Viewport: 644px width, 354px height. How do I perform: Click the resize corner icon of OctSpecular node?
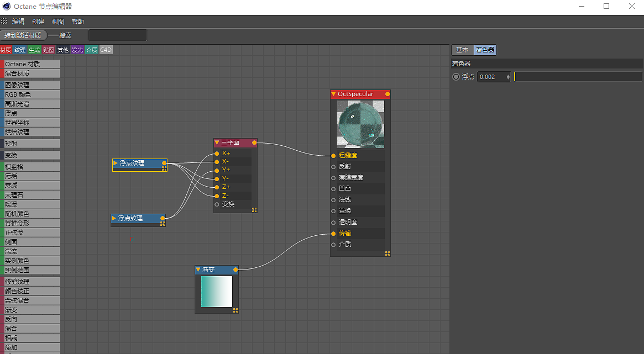click(388, 253)
